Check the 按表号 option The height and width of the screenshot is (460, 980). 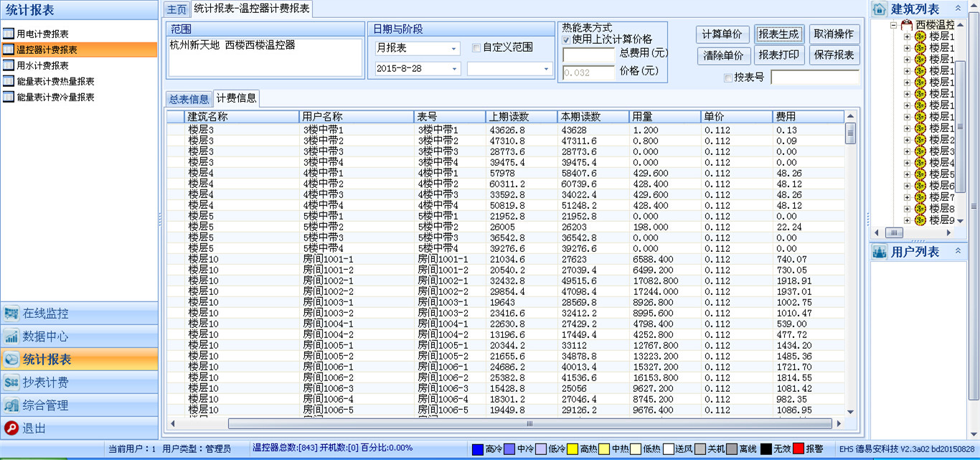tap(728, 78)
